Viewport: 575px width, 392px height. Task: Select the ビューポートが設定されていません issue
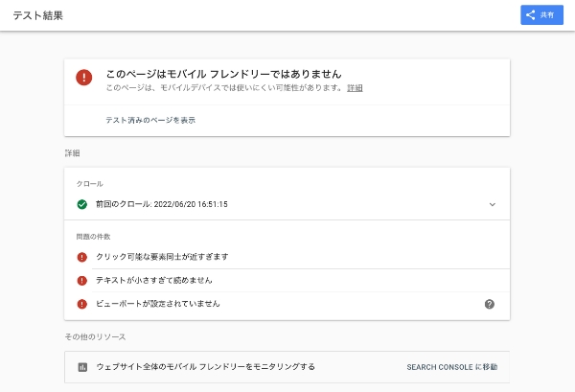pos(287,304)
